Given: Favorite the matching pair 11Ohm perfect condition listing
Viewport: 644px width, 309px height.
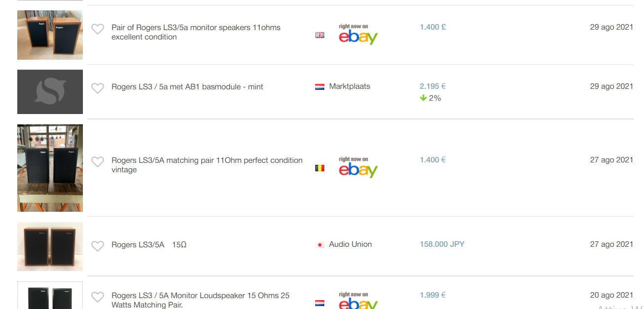Looking at the screenshot, I should coord(98,161).
